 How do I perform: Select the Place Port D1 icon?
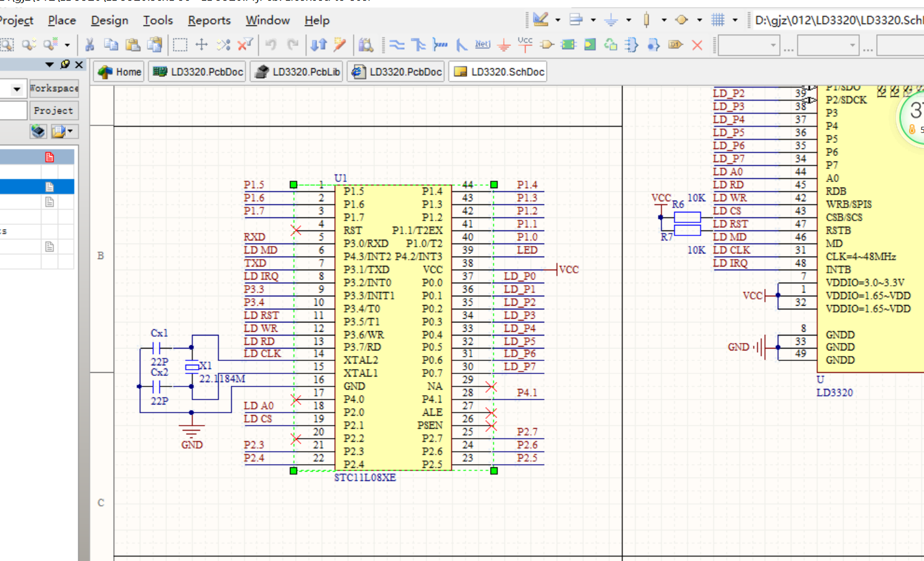click(675, 45)
